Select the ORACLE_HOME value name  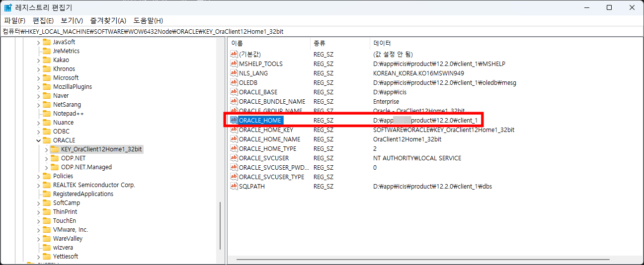coord(260,120)
